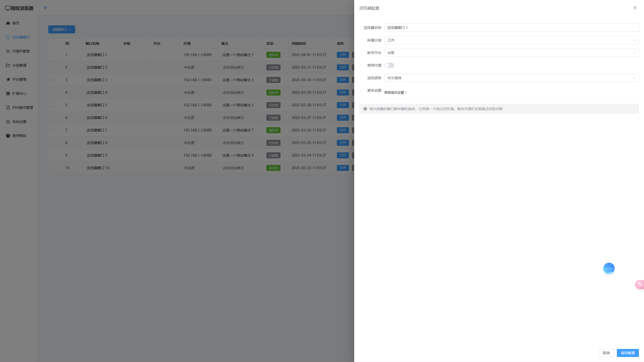The height and width of the screenshot is (362, 644).
Task: Click the group management folder icon
Action: point(8,65)
